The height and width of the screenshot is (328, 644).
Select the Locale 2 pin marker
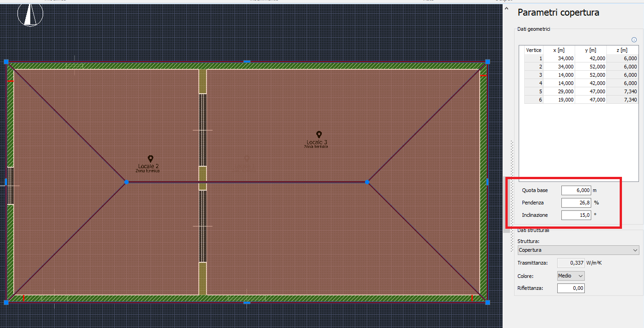tap(150, 158)
